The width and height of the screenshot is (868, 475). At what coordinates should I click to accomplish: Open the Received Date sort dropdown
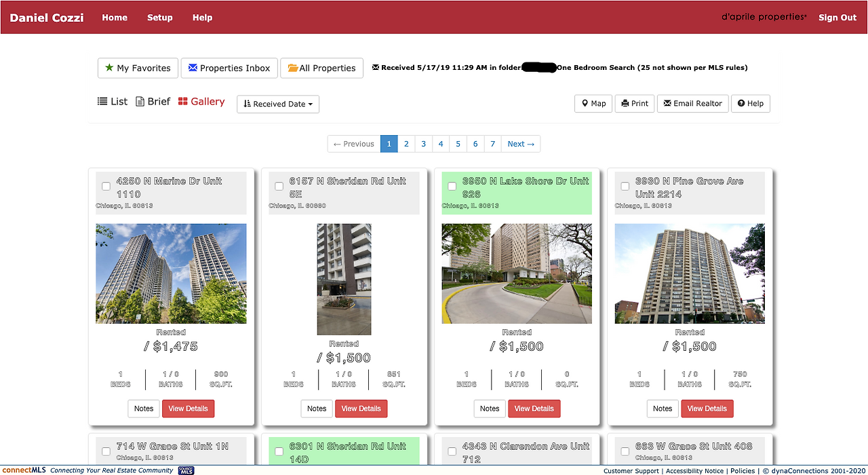[278, 104]
